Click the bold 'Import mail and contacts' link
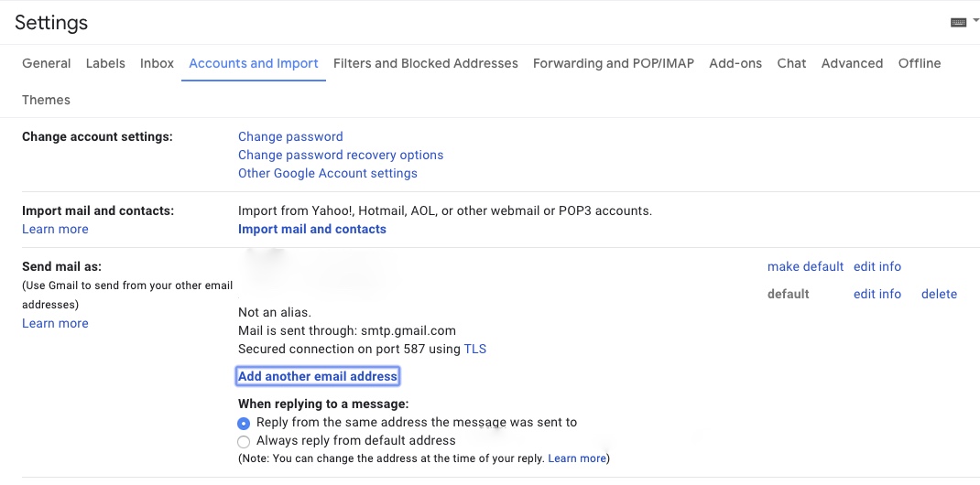The width and height of the screenshot is (980, 485). [x=312, y=229]
